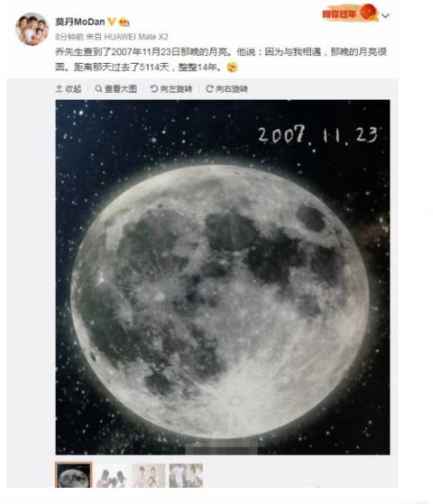Viewport: 433px width, 504px height.
Task: Select the fourth photo thumbnail
Action: coord(186,475)
